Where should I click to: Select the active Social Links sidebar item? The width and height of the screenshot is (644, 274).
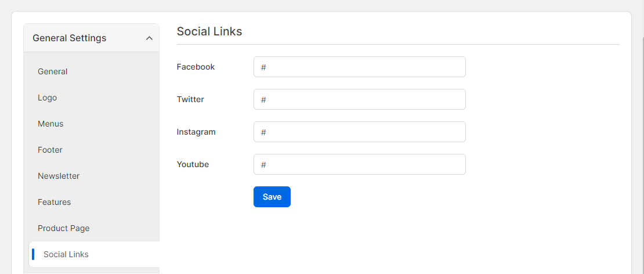pos(94,254)
